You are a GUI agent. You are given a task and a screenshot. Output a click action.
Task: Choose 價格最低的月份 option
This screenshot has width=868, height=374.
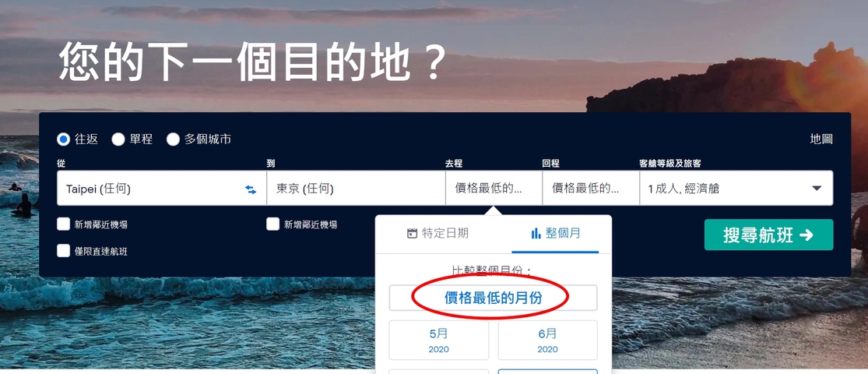coord(494,298)
